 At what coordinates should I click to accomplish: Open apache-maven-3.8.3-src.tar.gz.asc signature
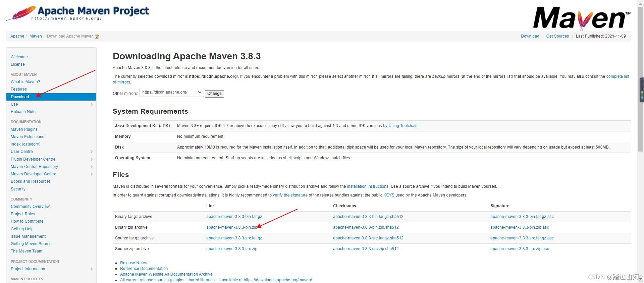pyautogui.click(x=522, y=238)
